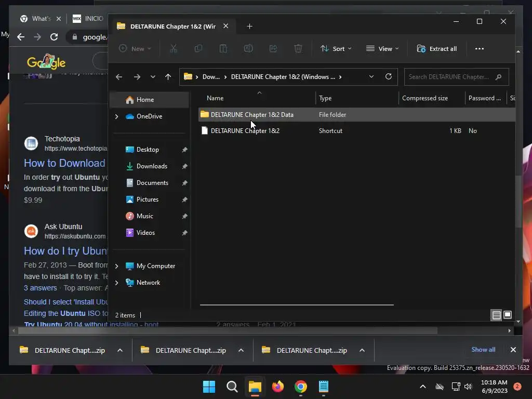
Task: Show hidden system tray icons
Action: tap(423, 387)
